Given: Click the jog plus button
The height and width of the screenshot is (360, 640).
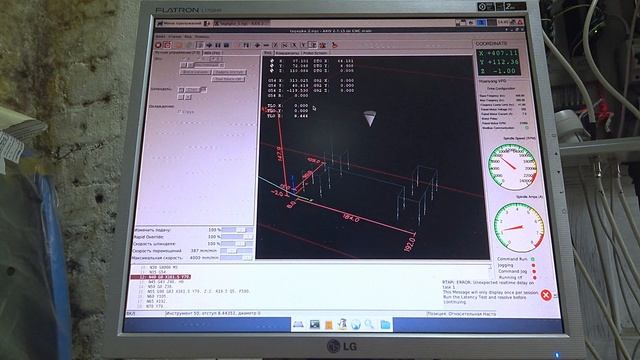Looking at the screenshot, I should pos(190,65).
